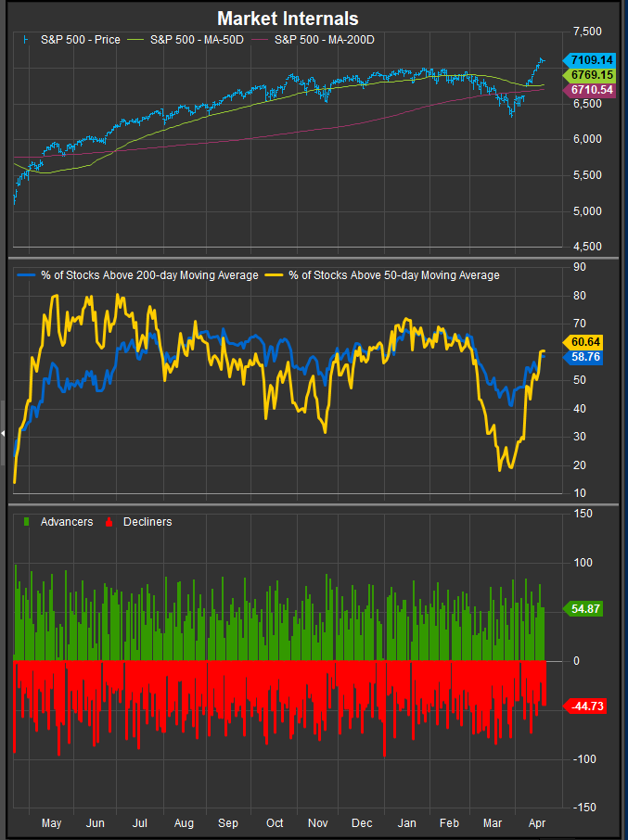Click the 'Jan' label on the time axis

click(x=405, y=823)
